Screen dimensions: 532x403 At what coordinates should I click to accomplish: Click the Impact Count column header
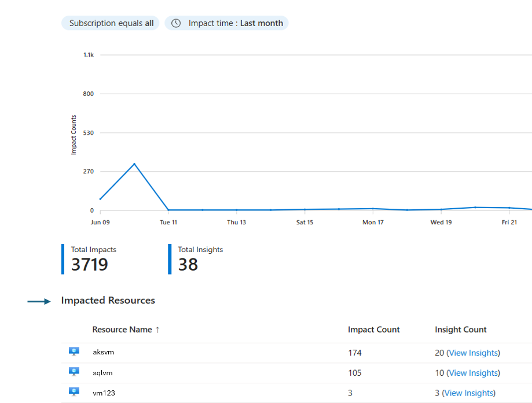(373, 329)
